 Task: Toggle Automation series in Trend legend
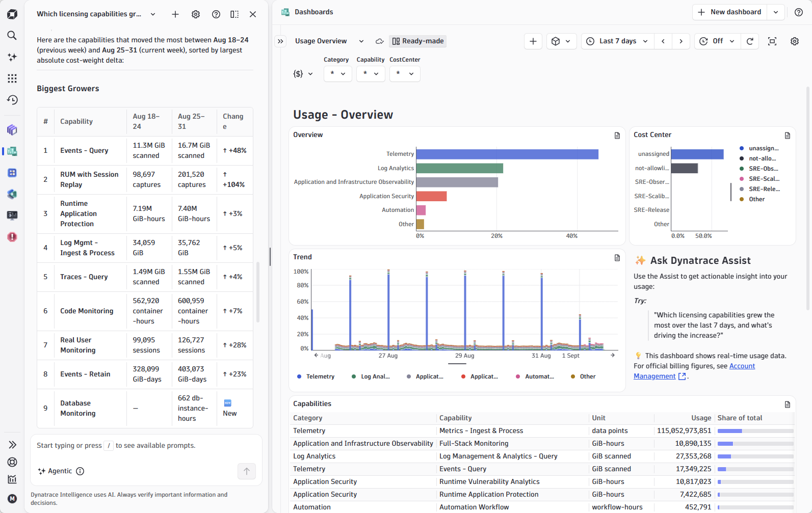(x=535, y=376)
